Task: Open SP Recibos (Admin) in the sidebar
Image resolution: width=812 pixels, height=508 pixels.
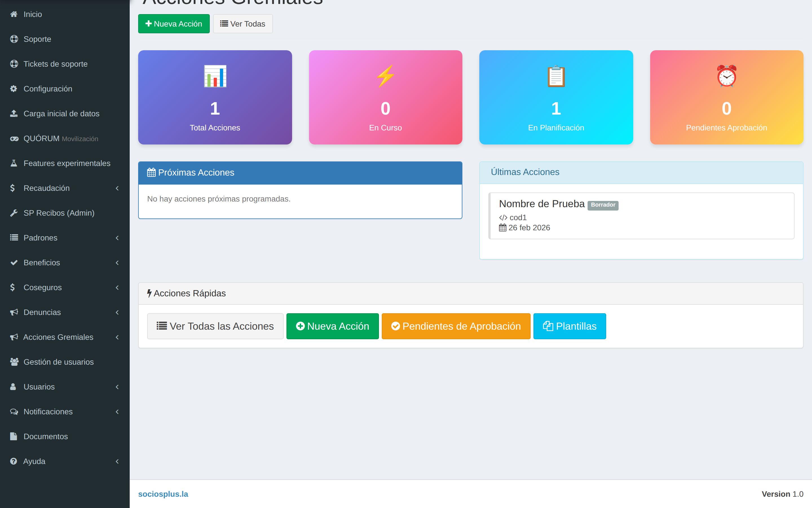Action: [x=65, y=213]
